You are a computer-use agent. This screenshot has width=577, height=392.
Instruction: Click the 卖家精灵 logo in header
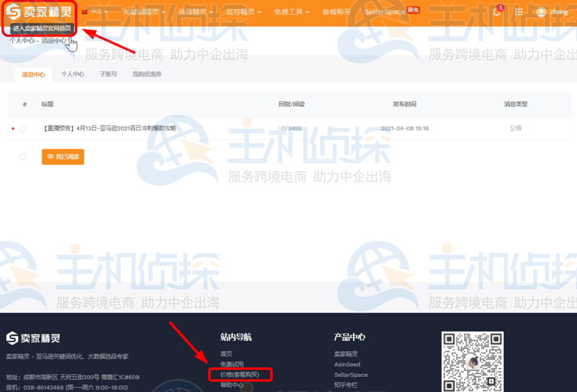(38, 12)
